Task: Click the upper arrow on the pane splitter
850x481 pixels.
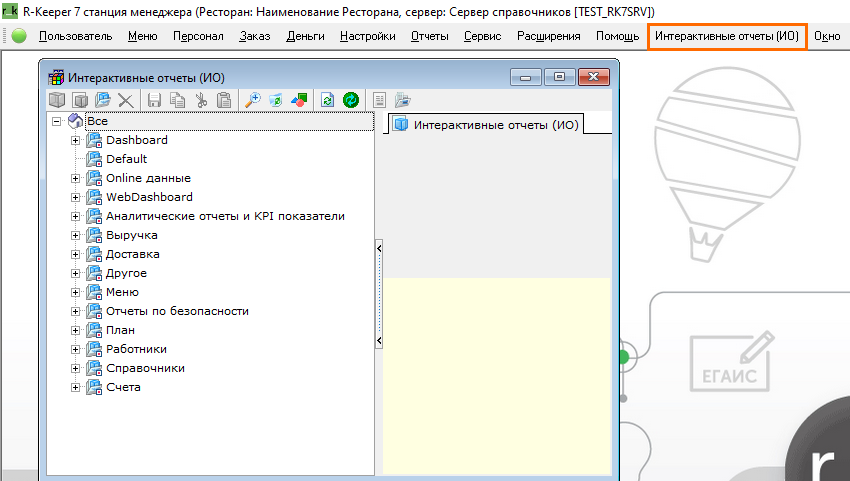Action: [x=379, y=248]
